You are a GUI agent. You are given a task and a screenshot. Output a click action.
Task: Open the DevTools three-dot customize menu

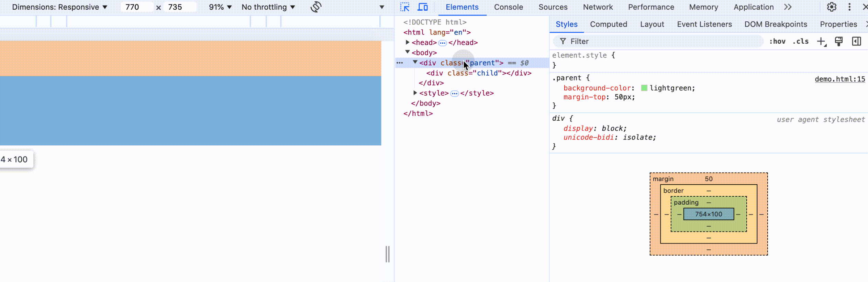(x=849, y=7)
